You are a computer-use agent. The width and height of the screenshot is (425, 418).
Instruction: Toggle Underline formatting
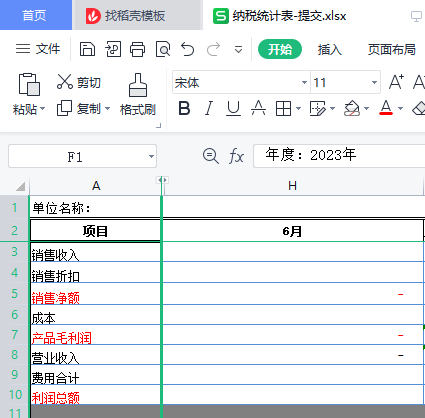pos(233,108)
